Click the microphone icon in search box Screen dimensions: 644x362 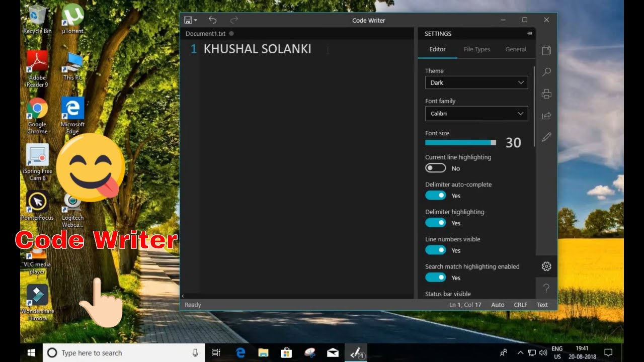click(x=195, y=353)
